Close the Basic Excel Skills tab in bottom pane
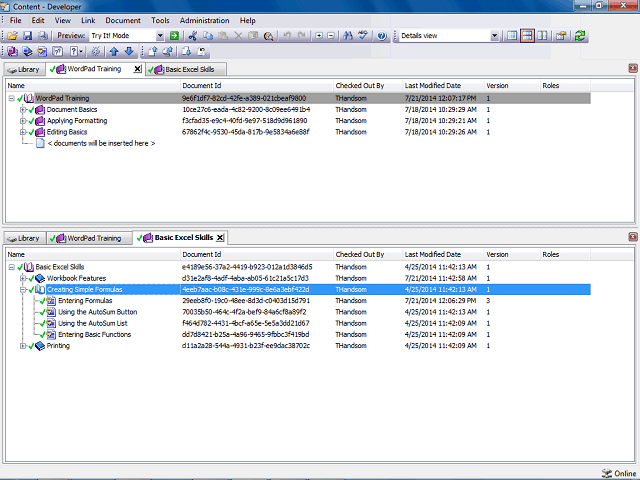This screenshot has width=640, height=480. 220,238
